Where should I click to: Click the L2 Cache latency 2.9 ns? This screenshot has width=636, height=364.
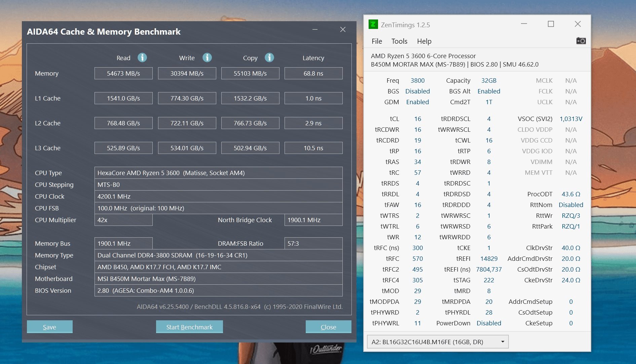(313, 123)
